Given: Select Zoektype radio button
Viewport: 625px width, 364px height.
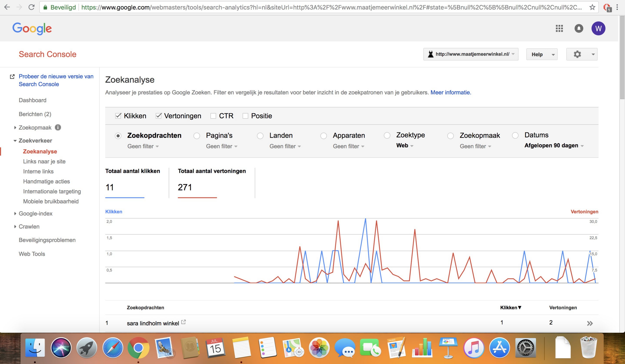Looking at the screenshot, I should point(387,135).
